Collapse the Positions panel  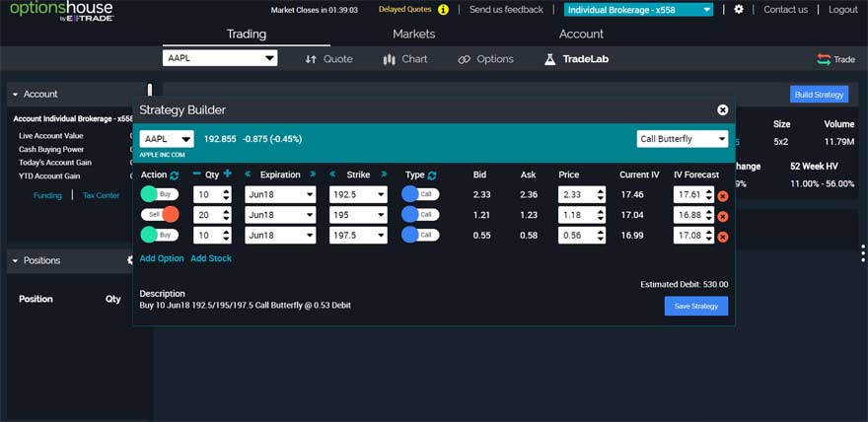tap(15, 260)
